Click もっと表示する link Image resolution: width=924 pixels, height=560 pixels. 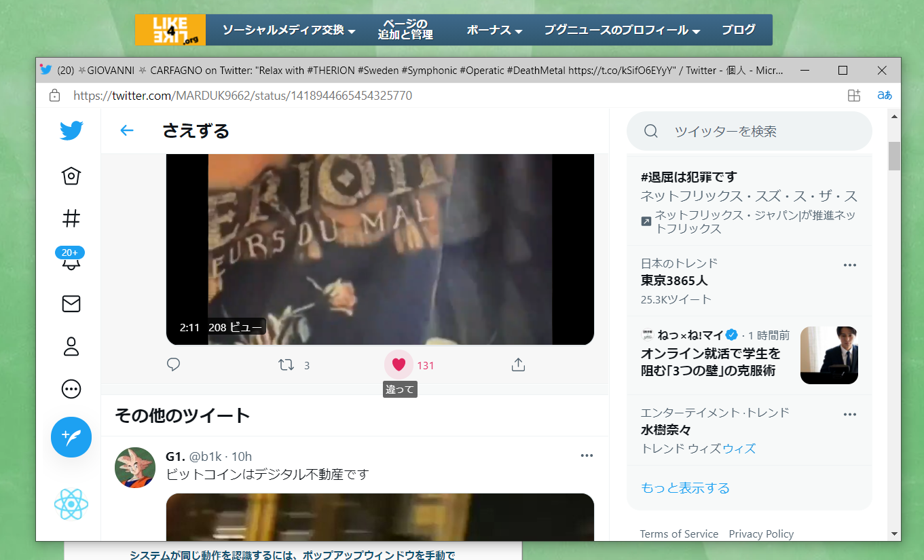click(x=685, y=488)
